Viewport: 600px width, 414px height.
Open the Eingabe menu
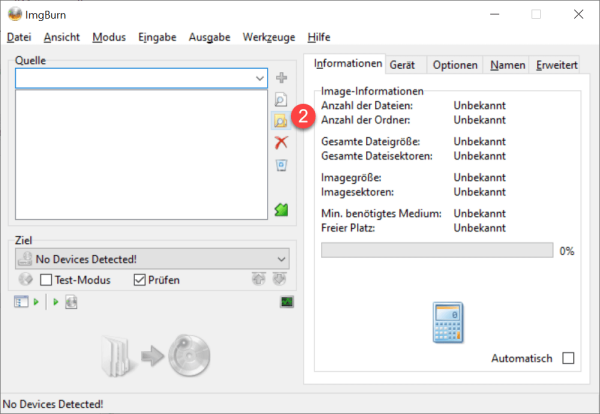pyautogui.click(x=157, y=37)
